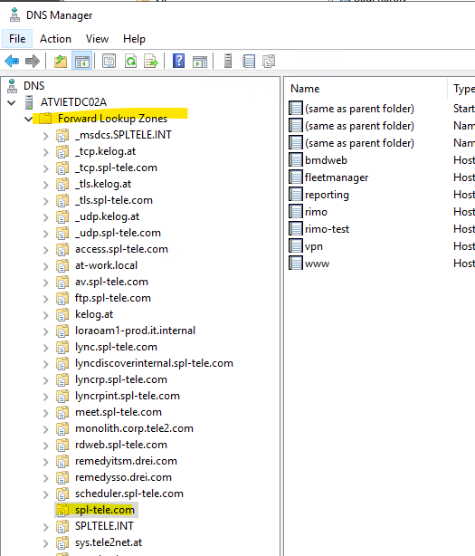The height and width of the screenshot is (556, 475).
Task: Select the _tcp.spl-tele.com zone
Action: 116,167
